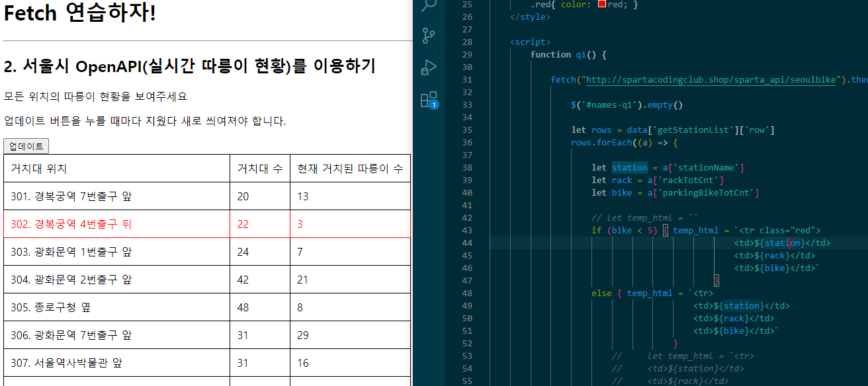Image resolution: width=868 pixels, height=386 pixels.
Task: Click the '301. 경복궁역 7번출구 앞' cell
Action: 116,196
